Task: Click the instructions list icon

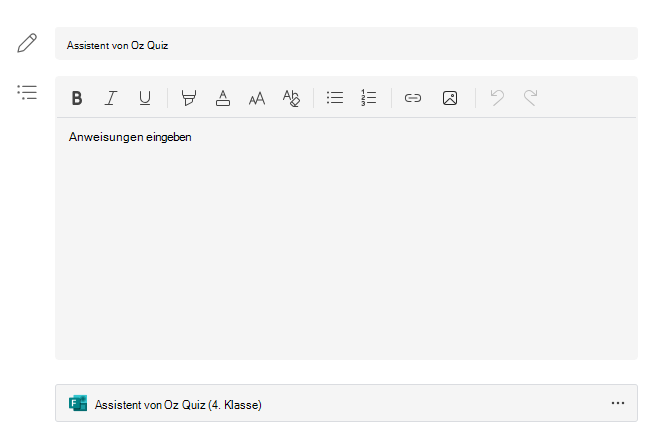Action: coord(27,92)
